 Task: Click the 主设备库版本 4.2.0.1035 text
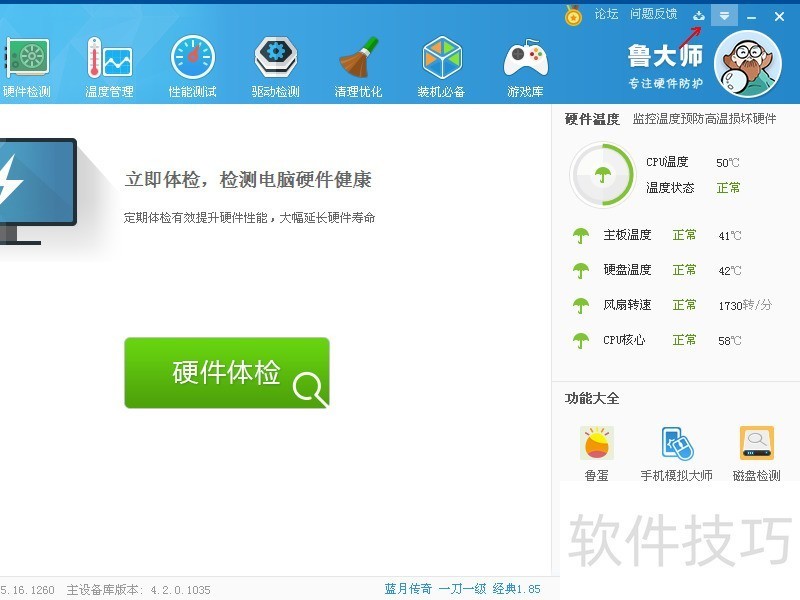click(x=138, y=590)
